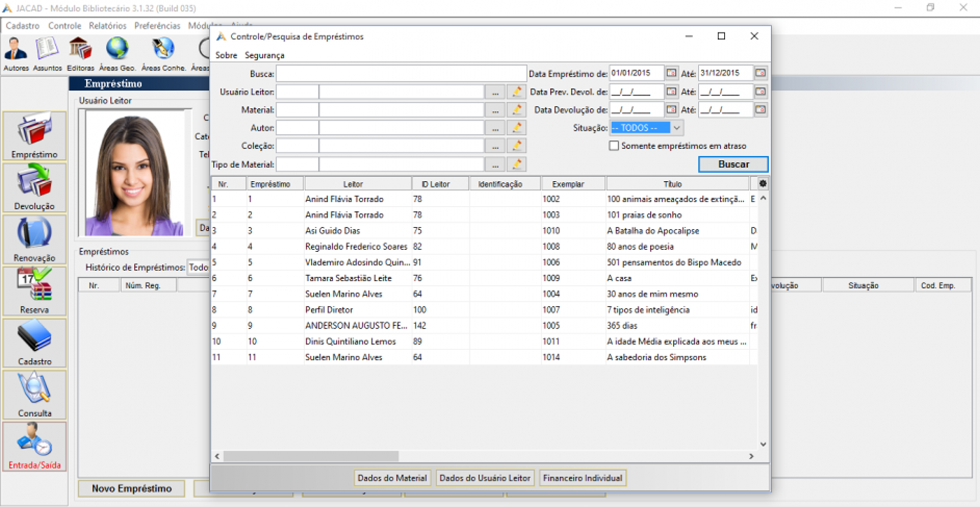Open the Material lookup ellipsis button
Screen dimensions: 980x507
(x=495, y=110)
